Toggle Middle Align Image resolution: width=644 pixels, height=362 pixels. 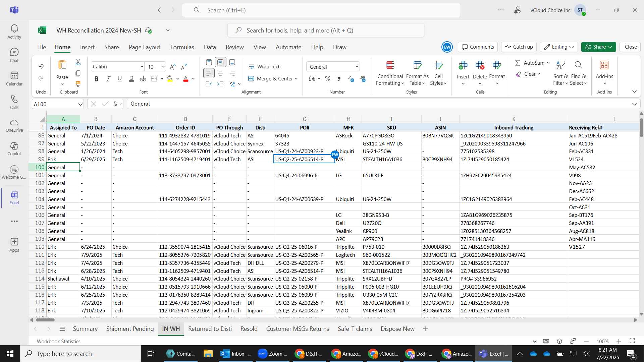click(x=220, y=62)
